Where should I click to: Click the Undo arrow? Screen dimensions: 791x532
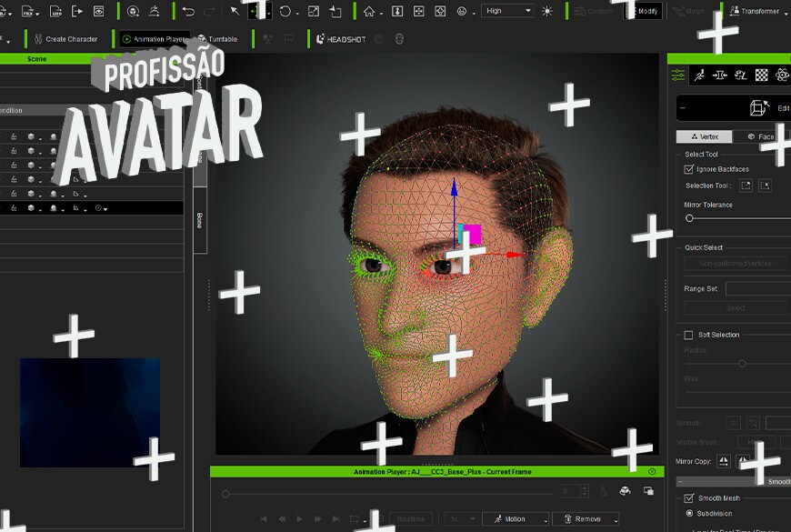tap(188, 11)
